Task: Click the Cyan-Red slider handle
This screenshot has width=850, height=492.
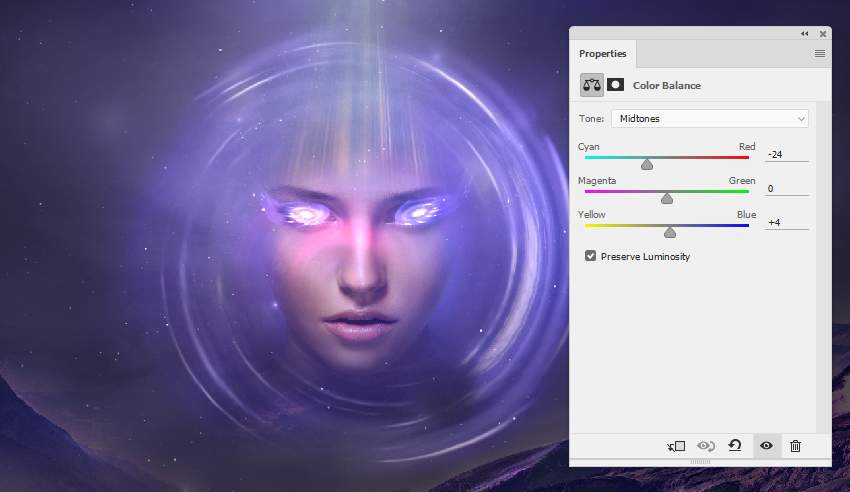Action: click(647, 164)
